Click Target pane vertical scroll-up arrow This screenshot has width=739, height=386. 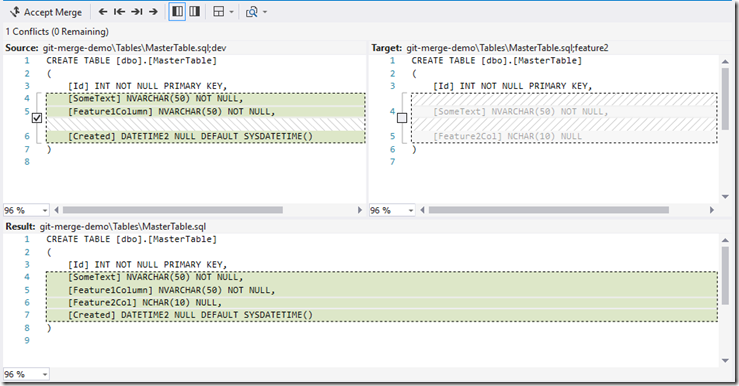coord(725,61)
